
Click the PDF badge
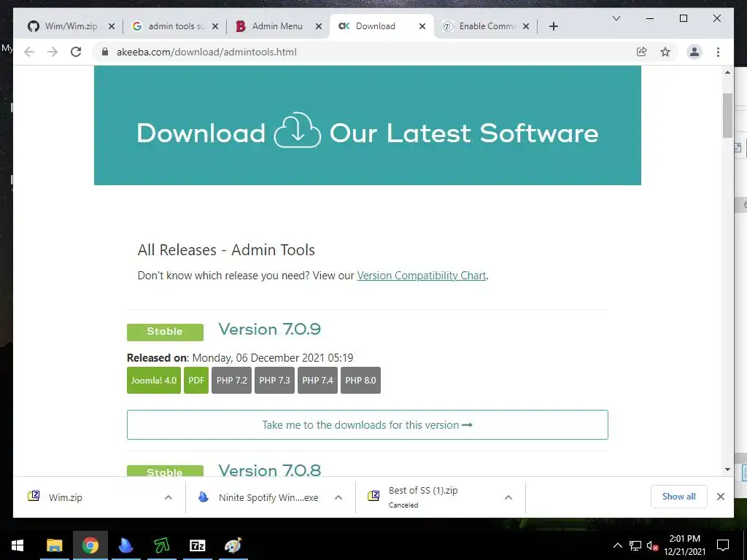point(196,380)
